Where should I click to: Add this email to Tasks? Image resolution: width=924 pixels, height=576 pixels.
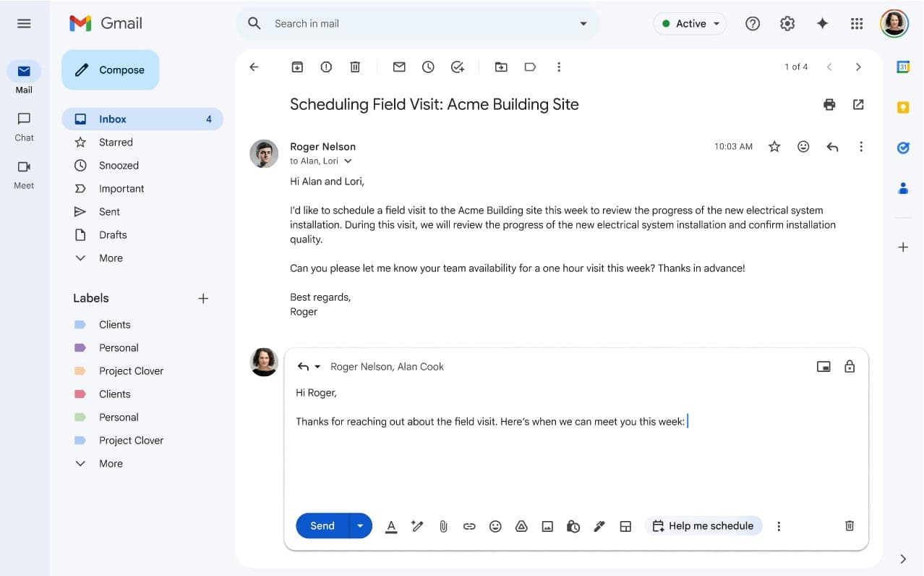(x=457, y=67)
